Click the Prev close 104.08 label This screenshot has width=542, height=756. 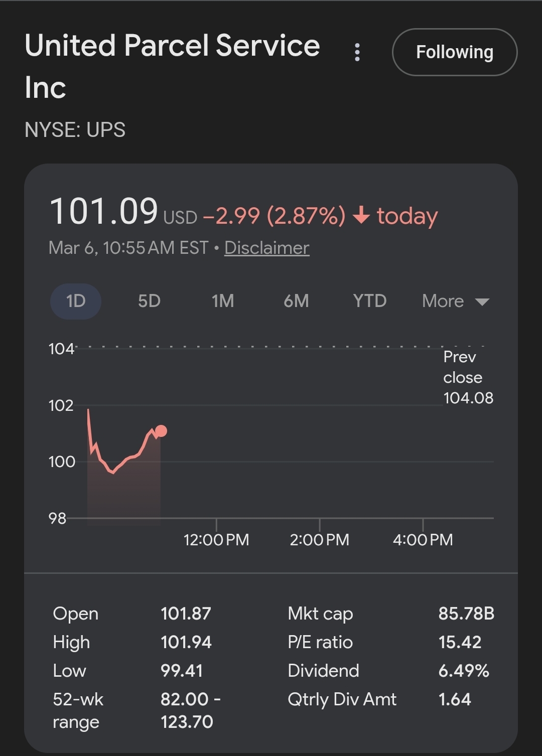click(468, 377)
